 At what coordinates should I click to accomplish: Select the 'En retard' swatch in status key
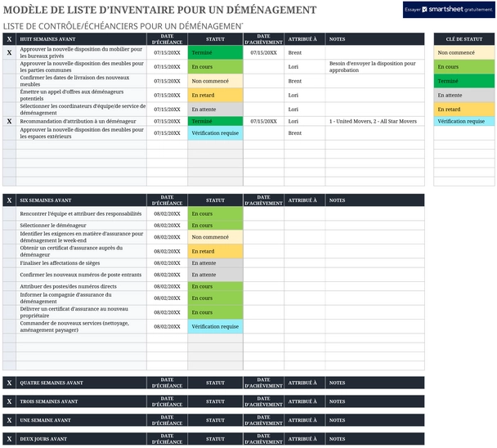(464, 110)
